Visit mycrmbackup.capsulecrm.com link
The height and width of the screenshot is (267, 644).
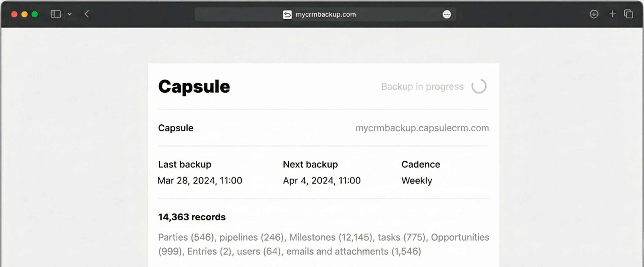pyautogui.click(x=422, y=128)
